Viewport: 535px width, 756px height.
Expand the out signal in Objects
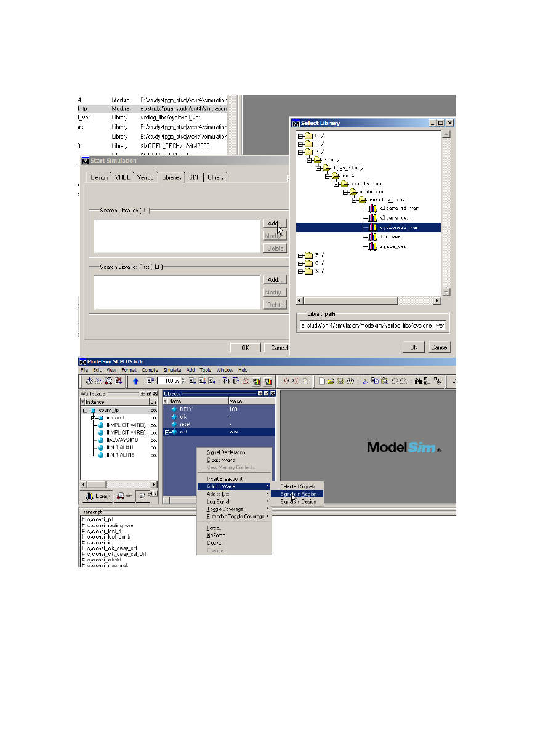tap(167, 432)
